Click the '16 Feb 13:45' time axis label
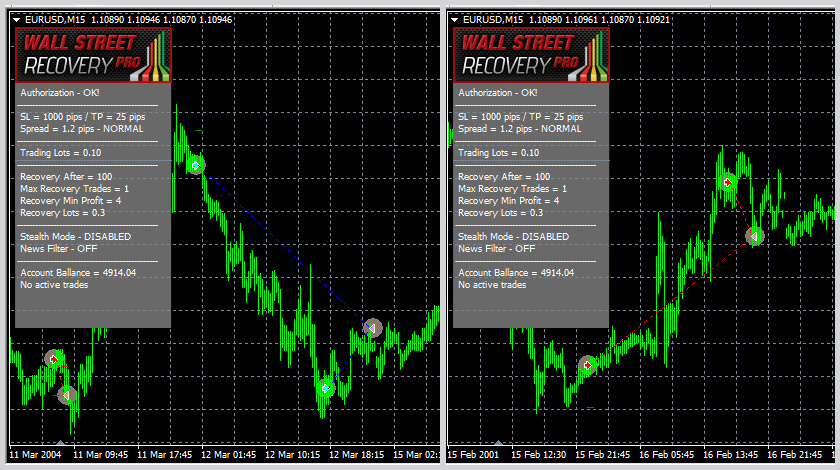The image size is (840, 470). coord(731,455)
